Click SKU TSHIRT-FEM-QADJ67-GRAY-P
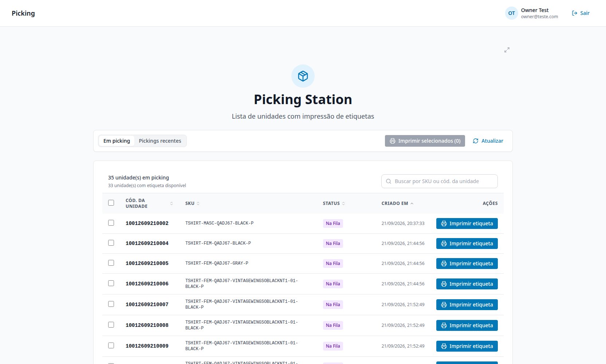The image size is (606, 364). [217, 263]
